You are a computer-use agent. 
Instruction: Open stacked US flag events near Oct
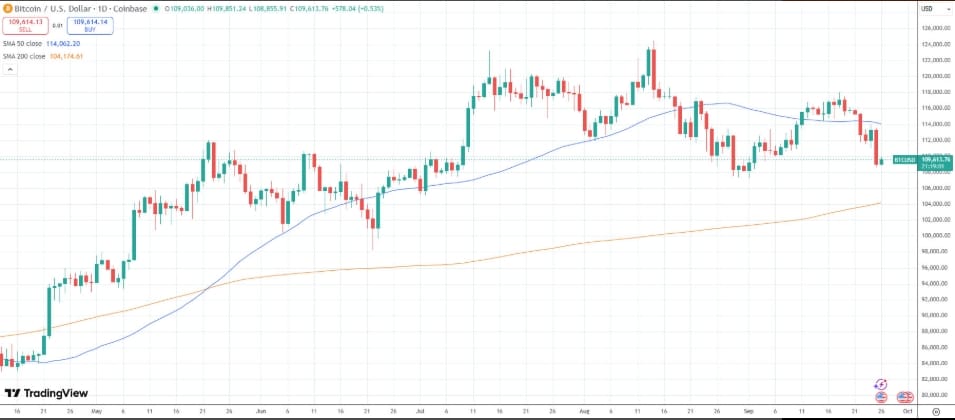point(905,397)
